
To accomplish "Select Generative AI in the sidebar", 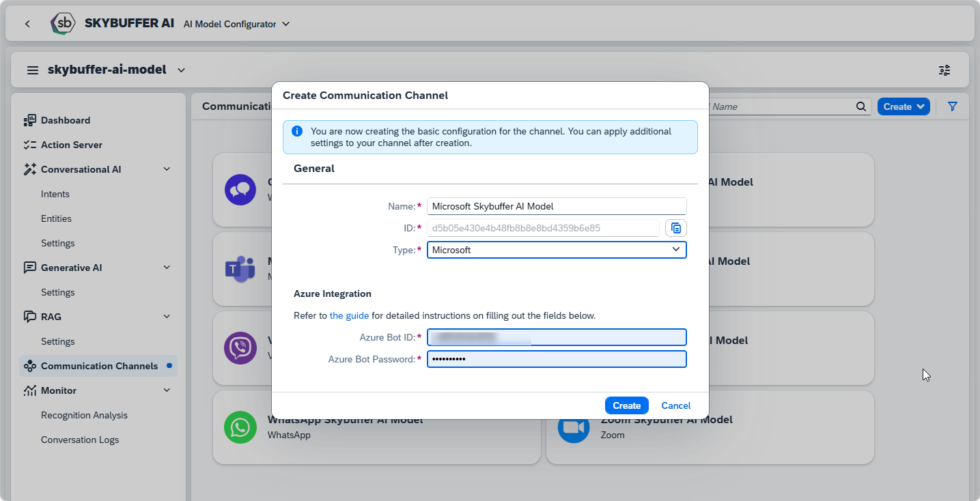I will (x=71, y=268).
